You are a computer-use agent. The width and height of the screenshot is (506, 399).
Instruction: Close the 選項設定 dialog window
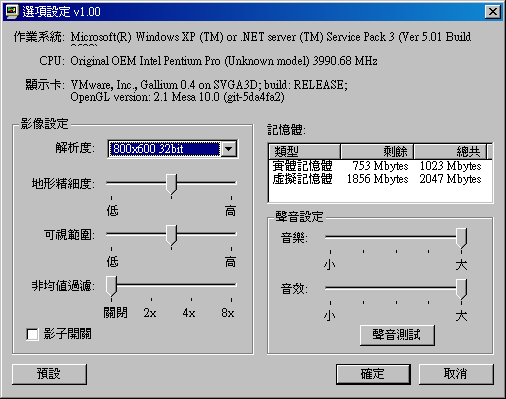click(493, 12)
